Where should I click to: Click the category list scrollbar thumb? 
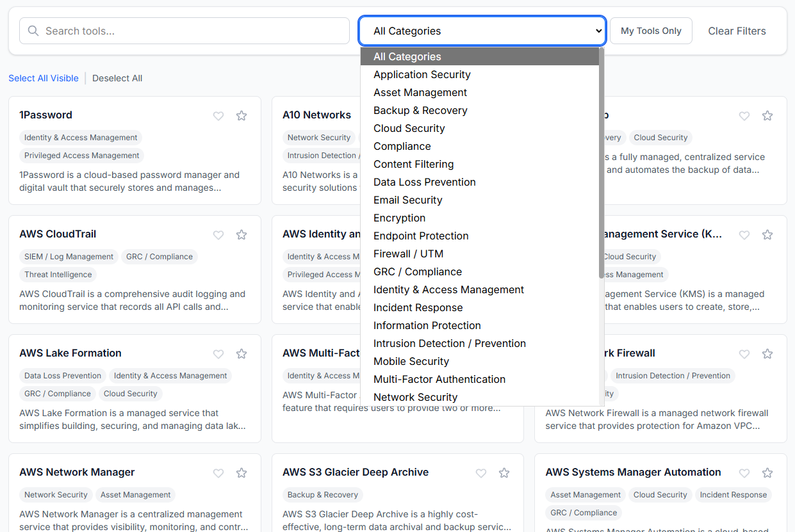602,163
